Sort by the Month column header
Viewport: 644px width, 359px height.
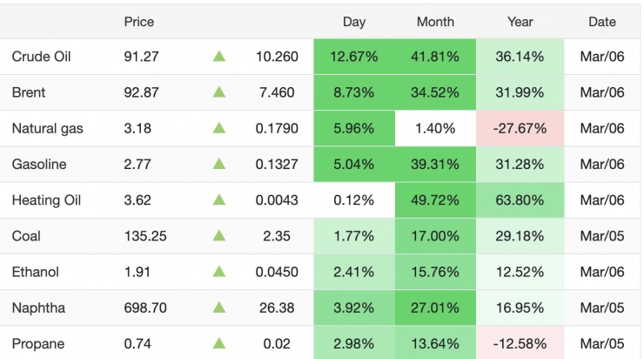click(435, 22)
